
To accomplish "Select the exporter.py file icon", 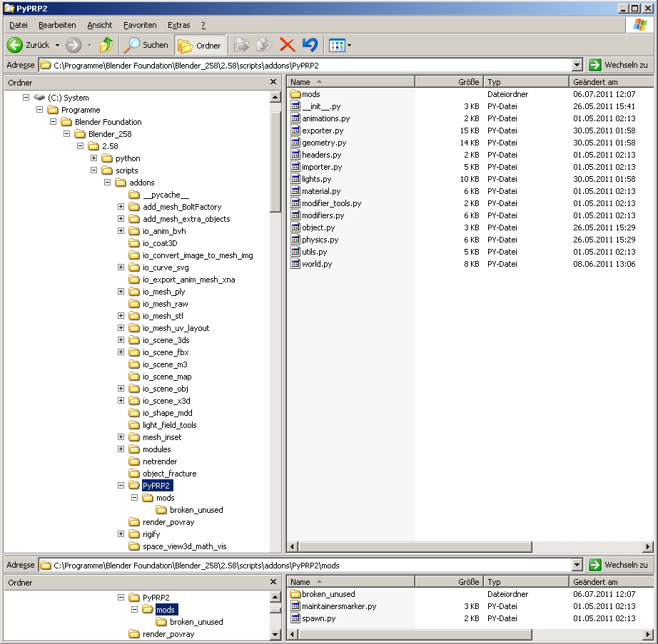I will (x=296, y=131).
